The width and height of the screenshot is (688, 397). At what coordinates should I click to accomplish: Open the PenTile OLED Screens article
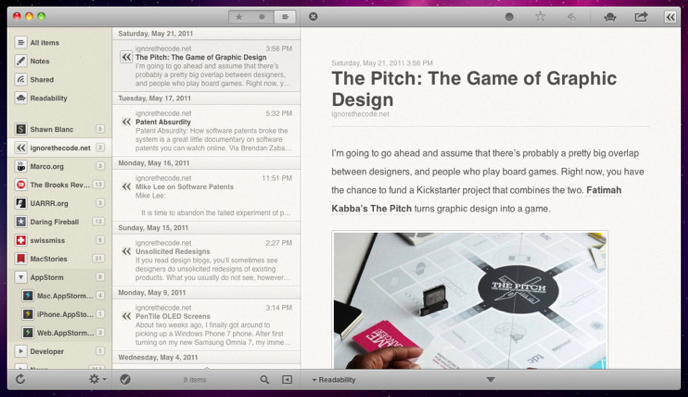206,325
